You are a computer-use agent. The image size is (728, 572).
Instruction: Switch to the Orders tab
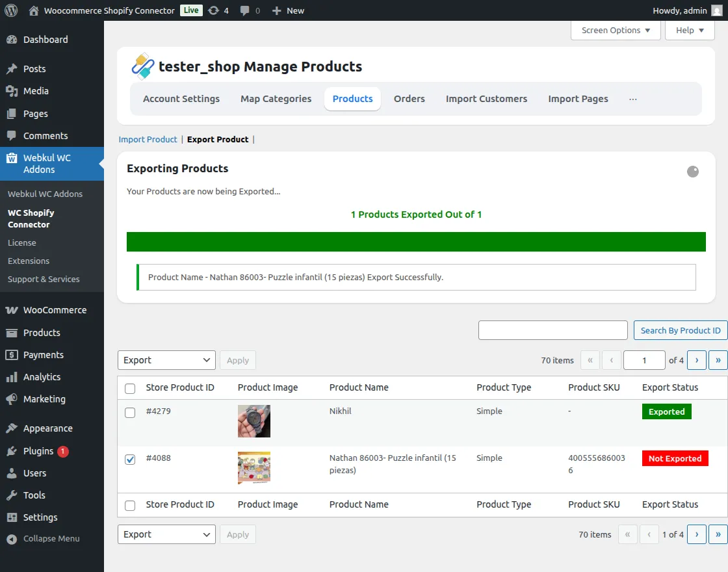[409, 99]
